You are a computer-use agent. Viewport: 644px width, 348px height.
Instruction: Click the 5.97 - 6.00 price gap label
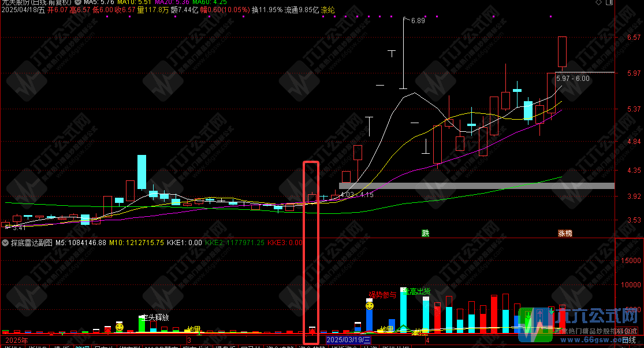[572, 78]
